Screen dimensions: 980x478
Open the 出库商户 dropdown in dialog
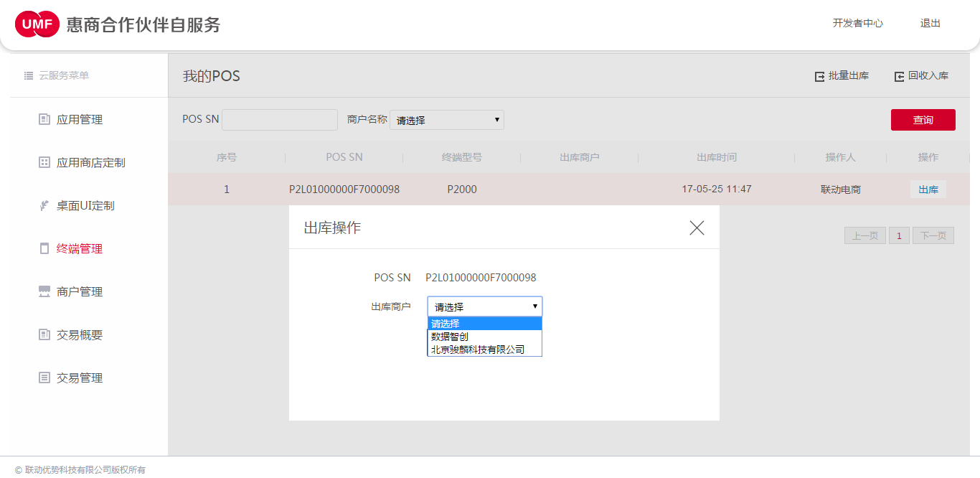pyautogui.click(x=485, y=306)
